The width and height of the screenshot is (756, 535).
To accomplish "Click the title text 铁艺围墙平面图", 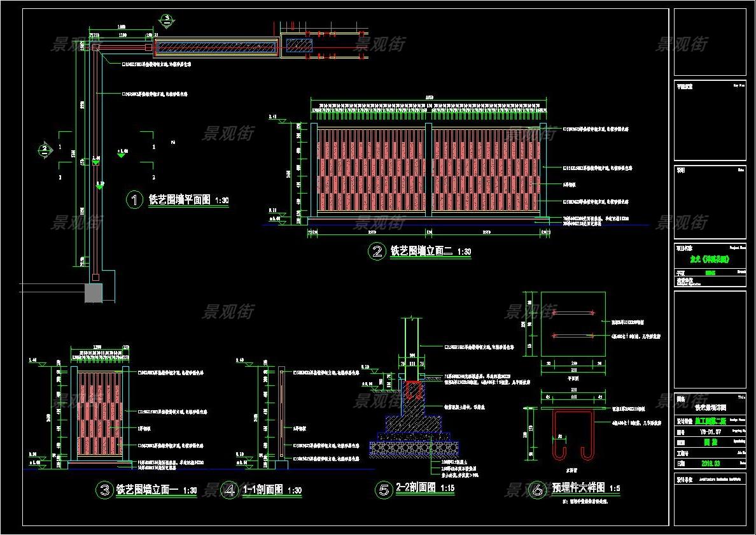I will click(x=179, y=200).
